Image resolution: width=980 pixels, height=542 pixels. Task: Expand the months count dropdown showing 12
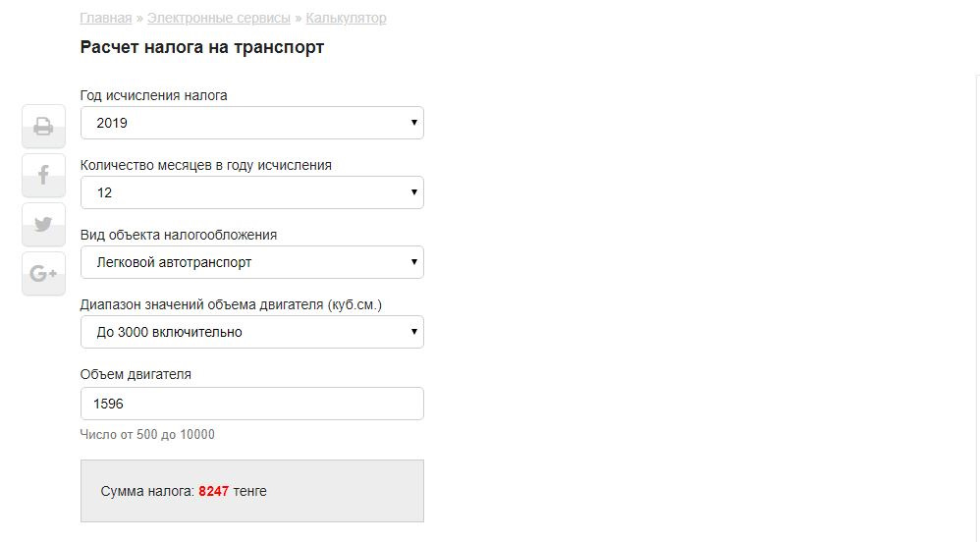pyautogui.click(x=251, y=193)
